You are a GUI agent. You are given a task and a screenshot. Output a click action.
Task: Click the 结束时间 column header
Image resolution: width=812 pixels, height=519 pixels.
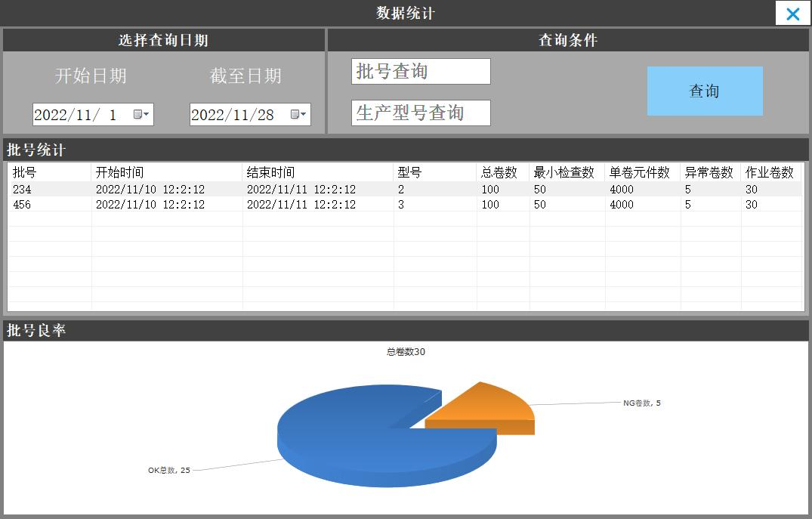point(317,172)
